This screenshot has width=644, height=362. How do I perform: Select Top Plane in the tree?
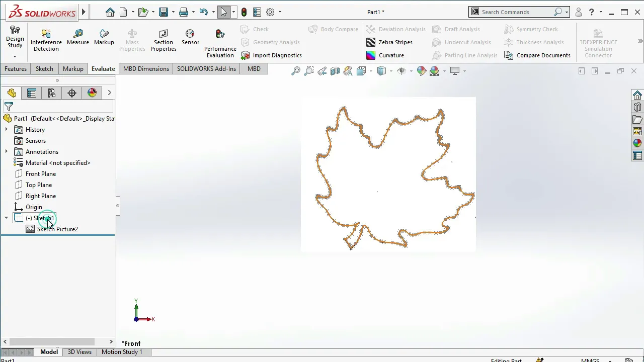(39, 185)
